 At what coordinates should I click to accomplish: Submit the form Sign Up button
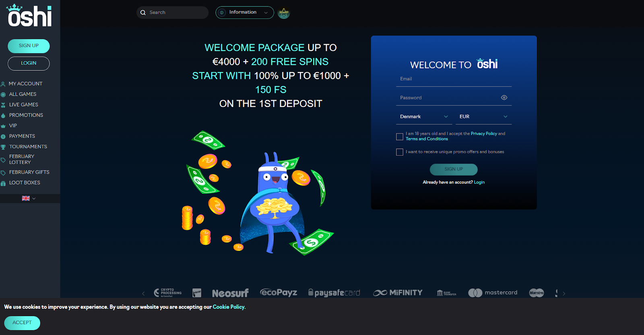click(454, 169)
